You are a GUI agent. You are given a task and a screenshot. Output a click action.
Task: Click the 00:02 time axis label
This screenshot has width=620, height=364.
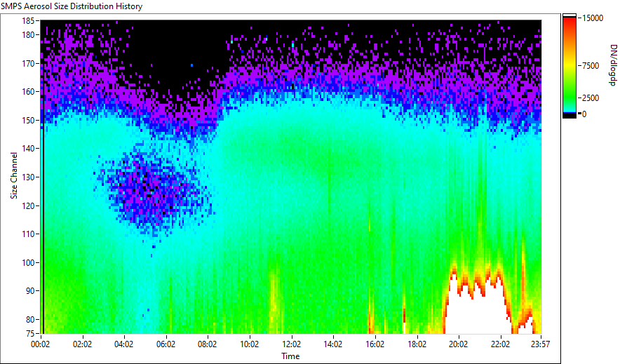(x=41, y=344)
